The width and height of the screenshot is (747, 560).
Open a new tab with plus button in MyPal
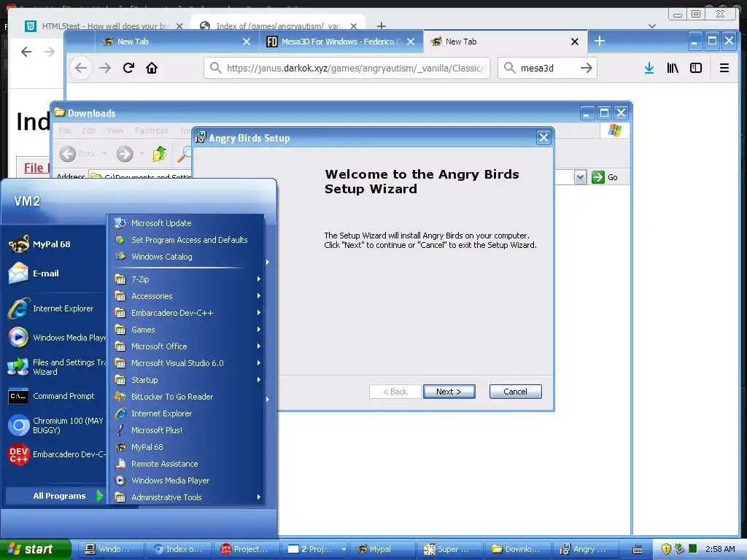[x=600, y=42]
